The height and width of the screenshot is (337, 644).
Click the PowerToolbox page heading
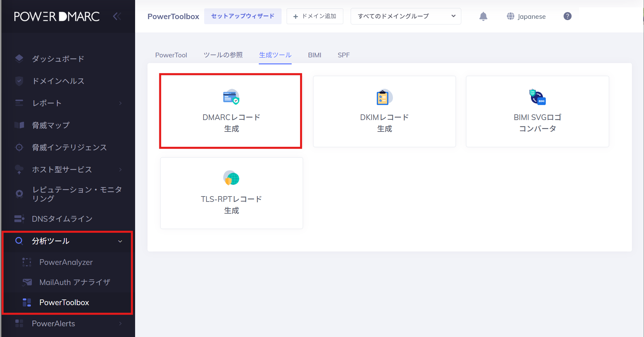click(x=173, y=16)
